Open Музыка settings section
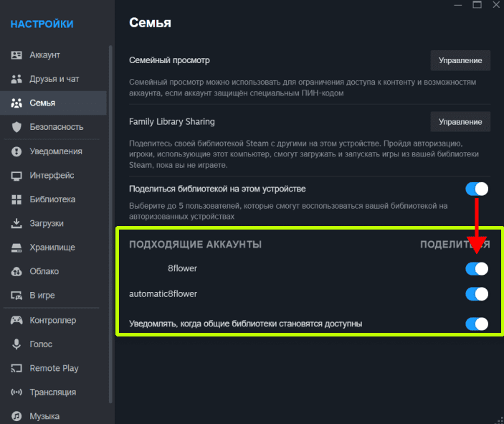Screen dimensions: 504x424 tap(53, 416)
